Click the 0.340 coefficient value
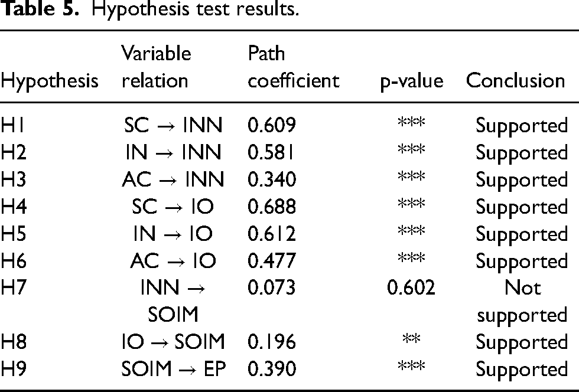Viewport: 579px width, 392px height. [271, 179]
